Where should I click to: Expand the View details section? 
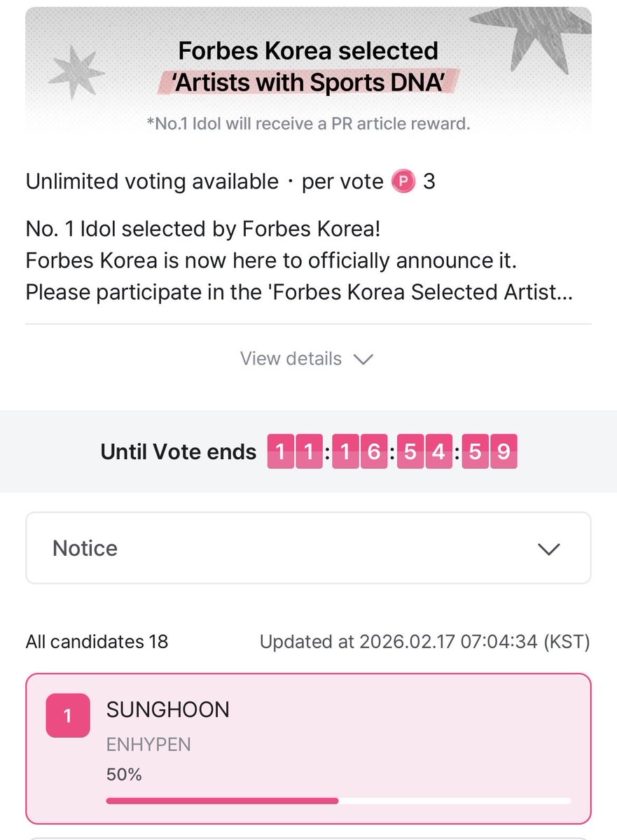307,359
